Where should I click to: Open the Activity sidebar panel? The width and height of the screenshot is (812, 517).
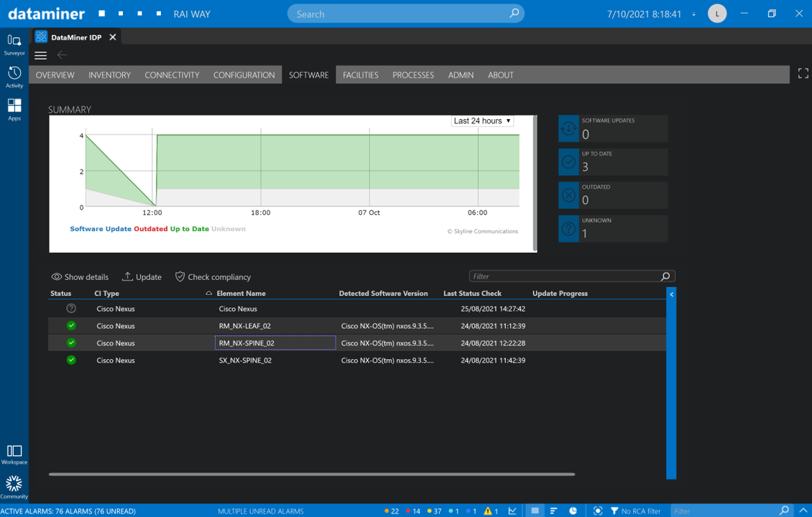14,77
